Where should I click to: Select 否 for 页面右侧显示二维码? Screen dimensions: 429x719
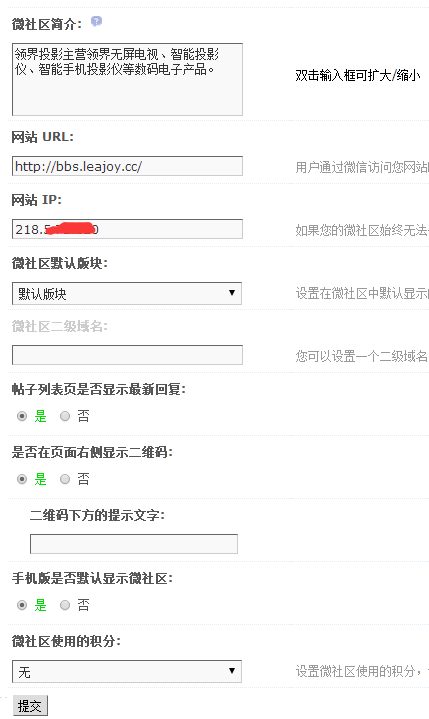[x=65, y=479]
